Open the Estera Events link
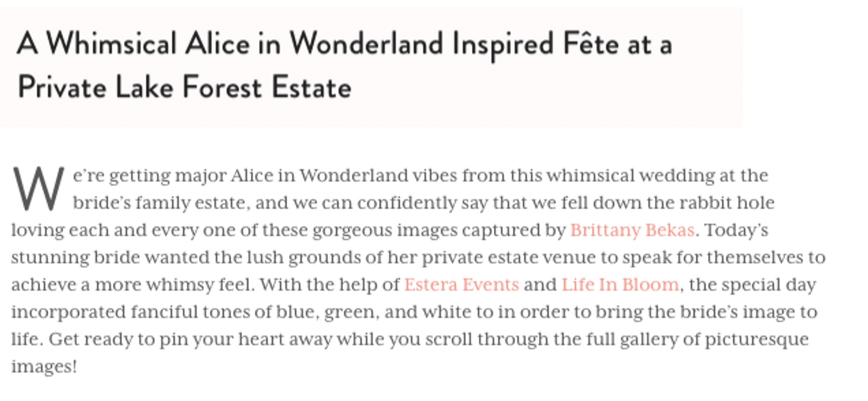 click(x=462, y=285)
